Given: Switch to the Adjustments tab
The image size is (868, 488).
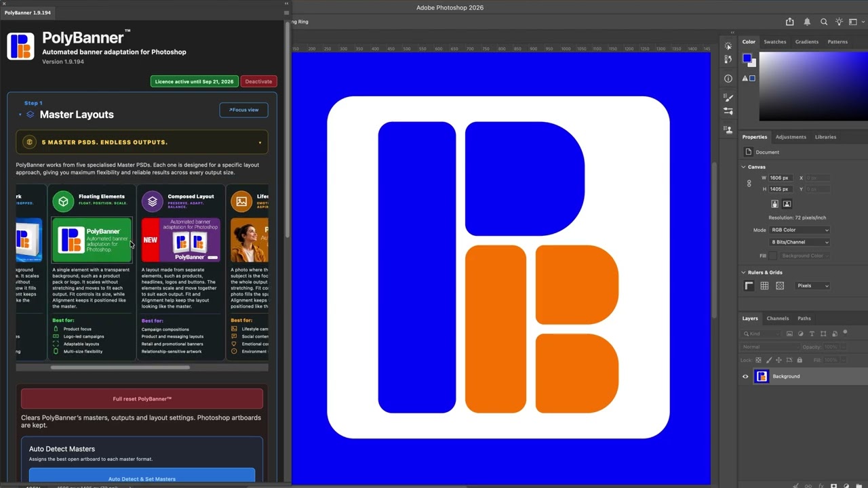Looking at the screenshot, I should [x=791, y=137].
